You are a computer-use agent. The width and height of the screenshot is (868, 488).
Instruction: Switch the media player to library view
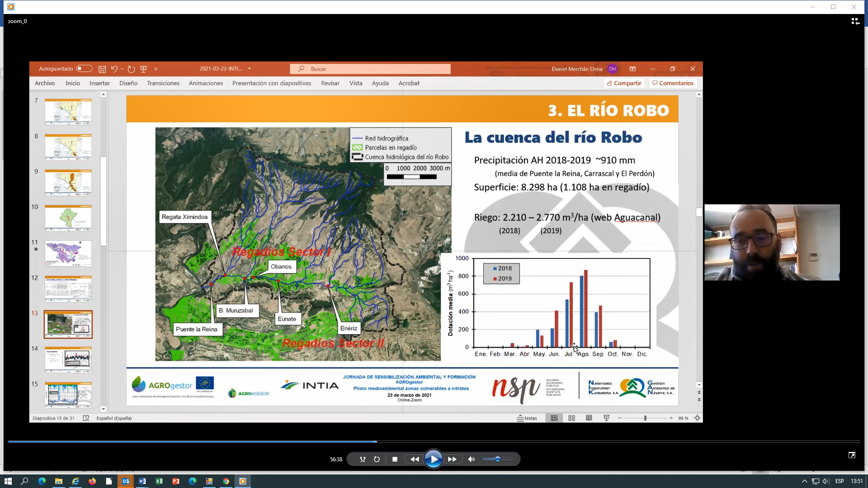point(855,21)
